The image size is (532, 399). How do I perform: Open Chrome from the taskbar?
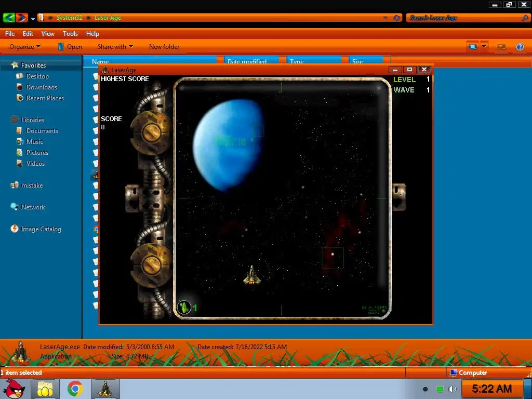tap(75, 389)
